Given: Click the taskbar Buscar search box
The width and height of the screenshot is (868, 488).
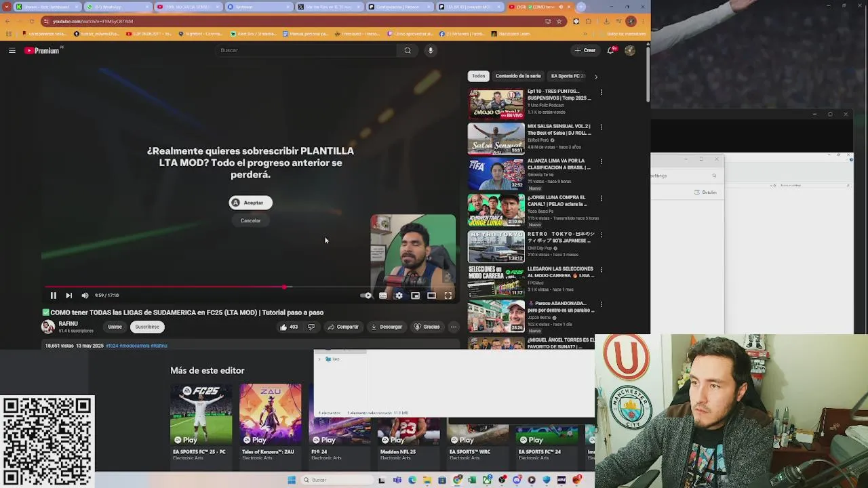Looking at the screenshot, I should coord(337,480).
